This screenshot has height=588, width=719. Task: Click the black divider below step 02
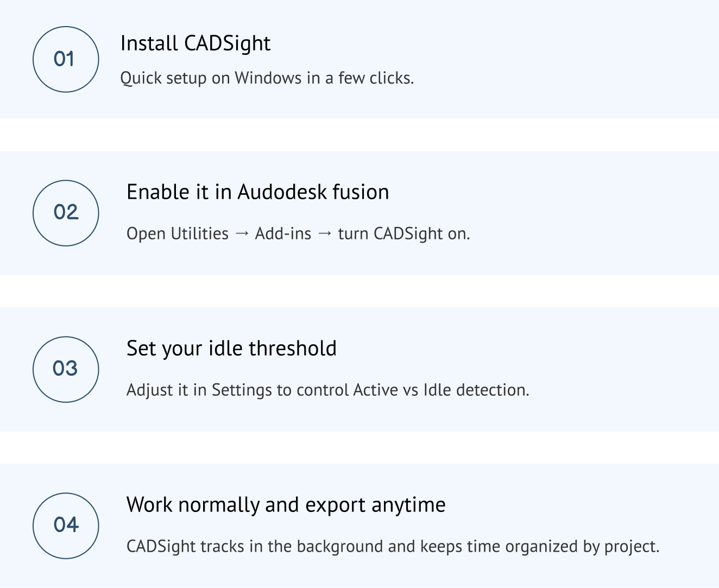coord(359,291)
